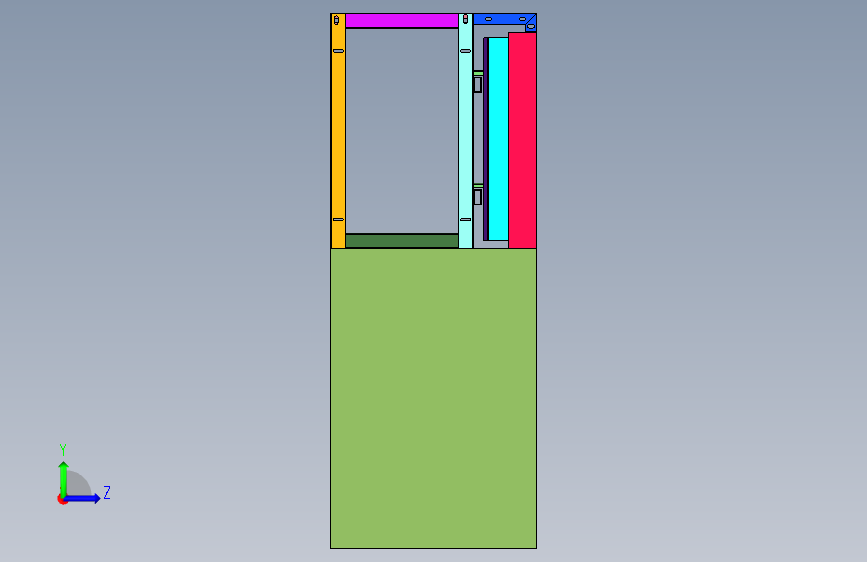Click the red triad origin point
The height and width of the screenshot is (562, 867).
62,499
